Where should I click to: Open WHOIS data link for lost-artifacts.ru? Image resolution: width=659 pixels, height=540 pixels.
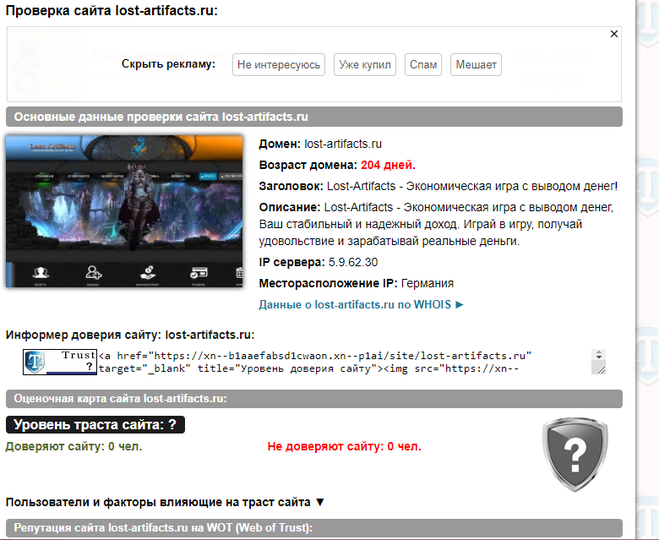point(361,304)
